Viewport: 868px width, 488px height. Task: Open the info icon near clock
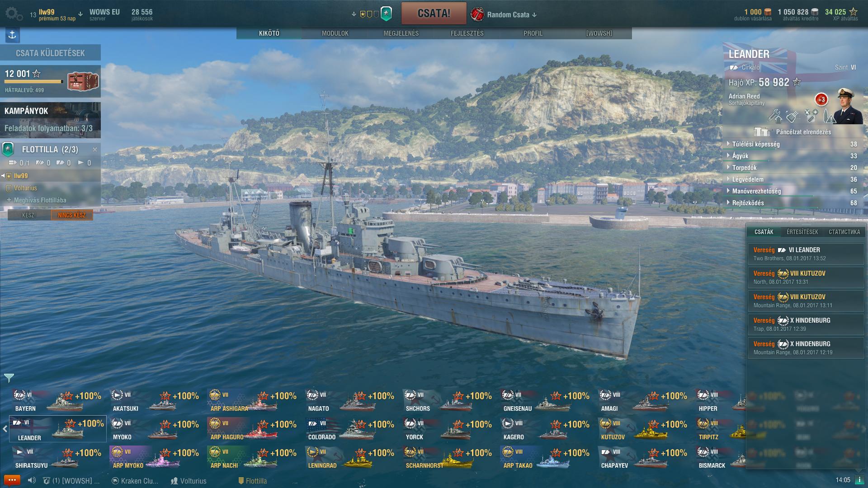(859, 480)
